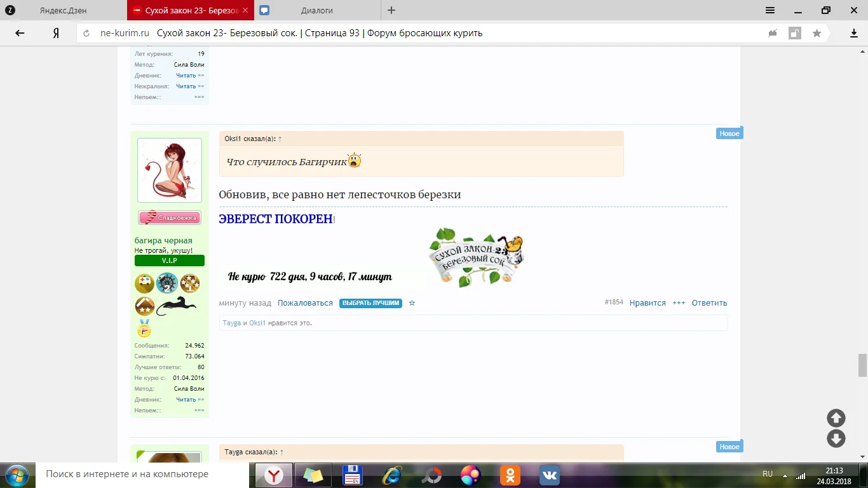Screen dimensions: 868x488
Task: Click the blue floppy disk taskbar icon
Action: pyautogui.click(x=352, y=475)
